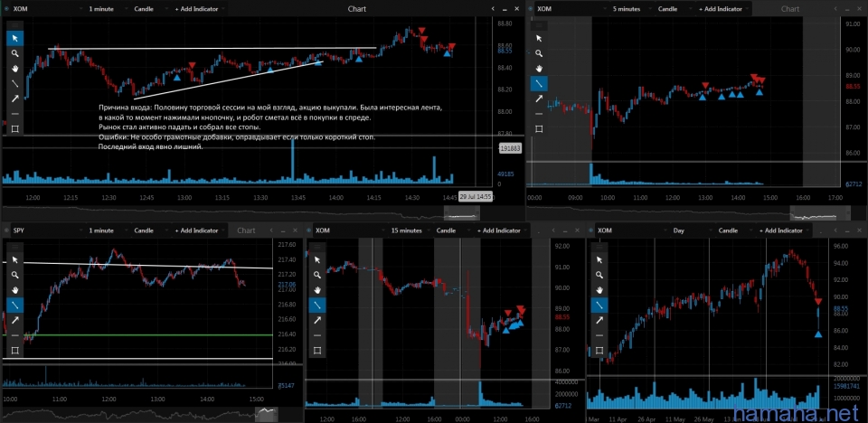Viewport: 868px width, 423px height.
Task: Open Candle chart type dropdown in XOM 1 minute panel
Action: pos(149,9)
